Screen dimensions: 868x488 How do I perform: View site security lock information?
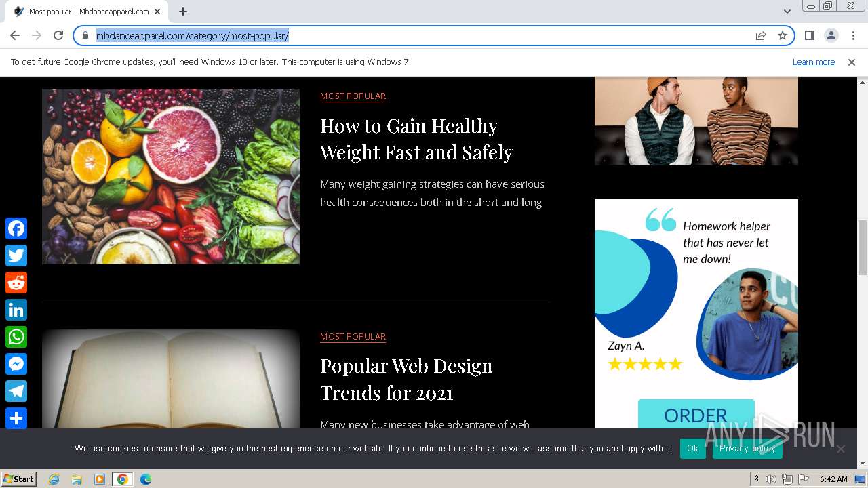(x=85, y=35)
